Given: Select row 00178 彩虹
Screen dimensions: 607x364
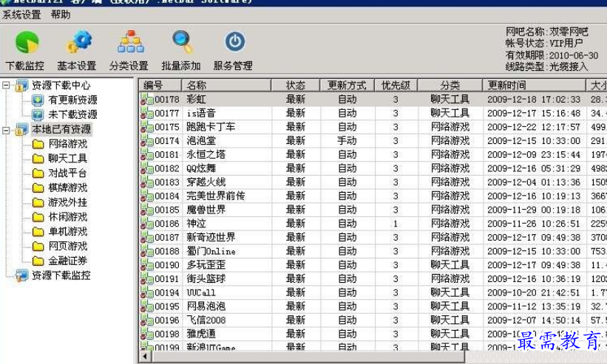Looking at the screenshot, I should tap(373, 100).
